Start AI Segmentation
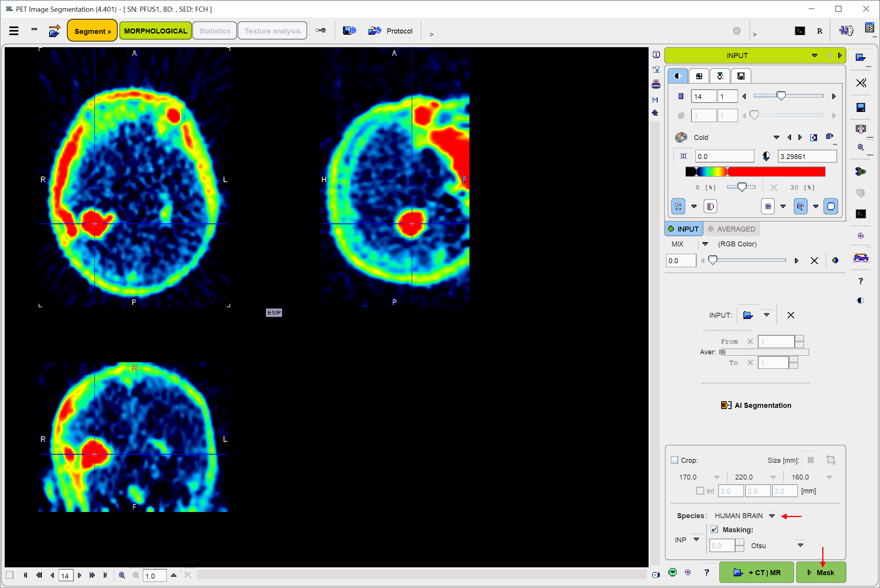880x588 pixels. [x=756, y=405]
